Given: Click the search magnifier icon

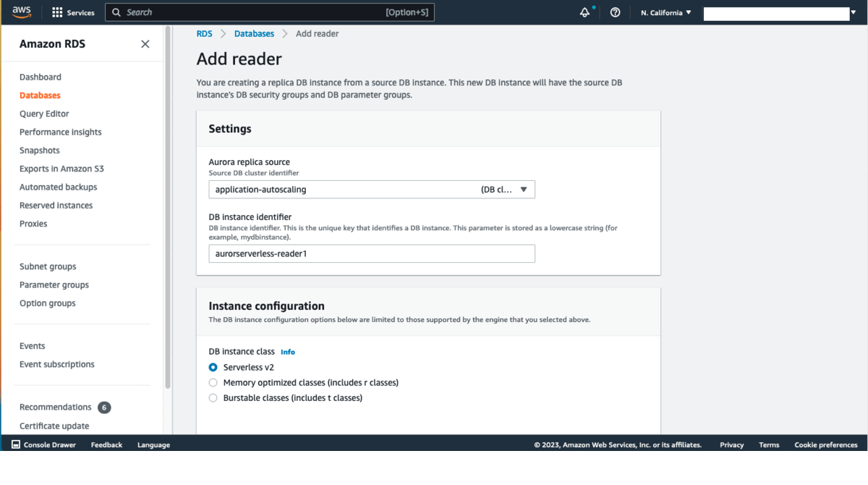Looking at the screenshot, I should tap(116, 12).
